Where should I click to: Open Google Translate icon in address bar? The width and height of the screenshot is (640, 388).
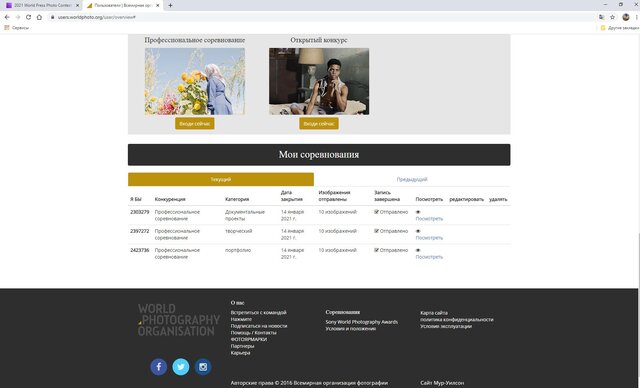point(602,17)
